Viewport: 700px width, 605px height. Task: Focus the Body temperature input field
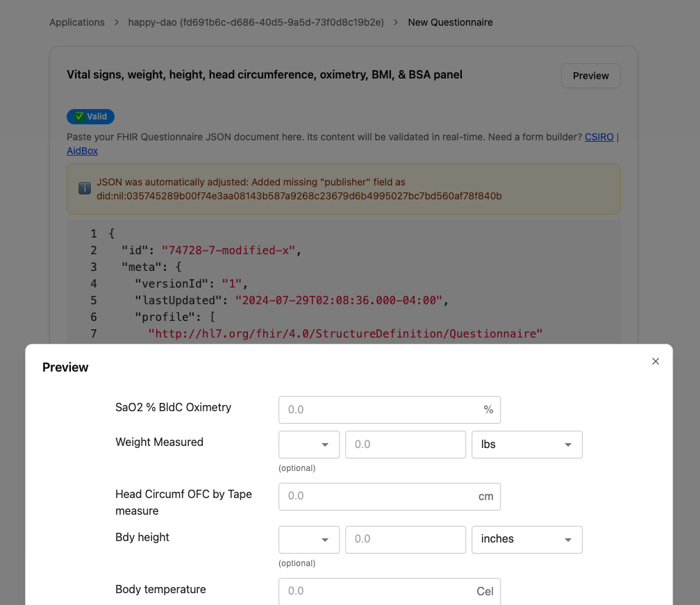378,591
